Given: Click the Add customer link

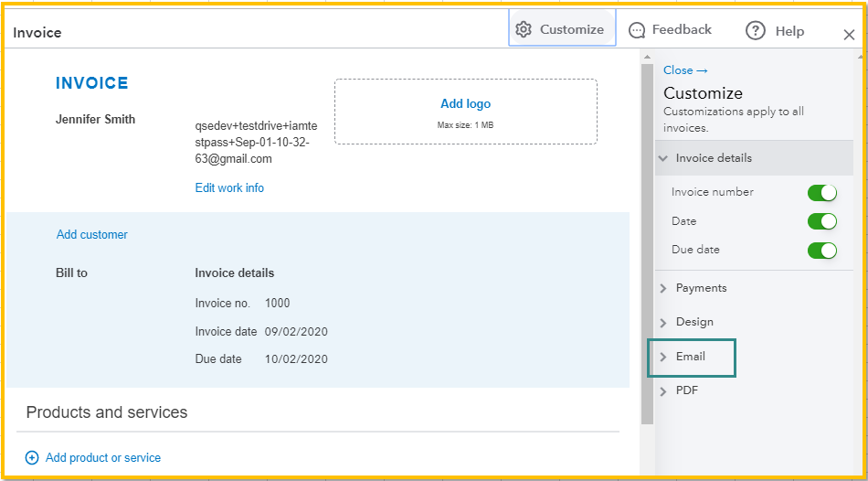Looking at the screenshot, I should point(92,235).
